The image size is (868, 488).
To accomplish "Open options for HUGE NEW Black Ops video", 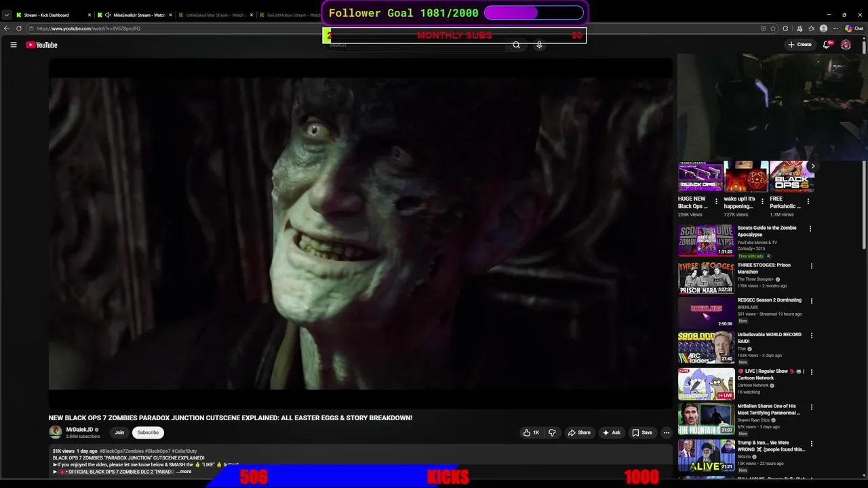I will [x=716, y=201].
